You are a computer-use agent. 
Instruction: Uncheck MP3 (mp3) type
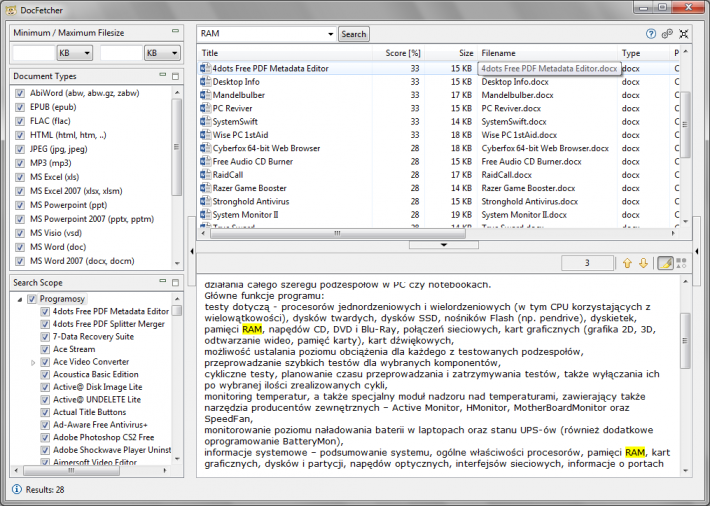(x=19, y=163)
